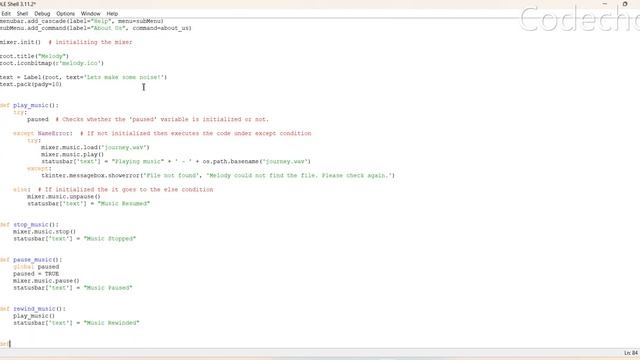Image resolution: width=640 pixels, height=360 pixels.
Task: Click the mixer.music.play() line
Action: [x=72, y=154]
